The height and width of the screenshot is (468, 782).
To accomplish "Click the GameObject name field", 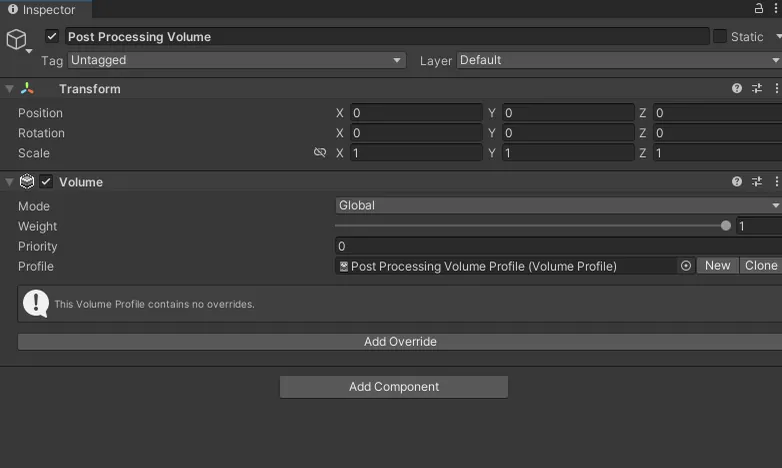I will [387, 36].
